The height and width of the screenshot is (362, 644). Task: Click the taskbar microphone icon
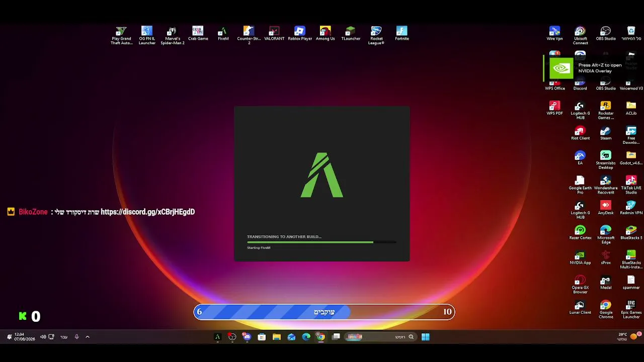point(76,337)
